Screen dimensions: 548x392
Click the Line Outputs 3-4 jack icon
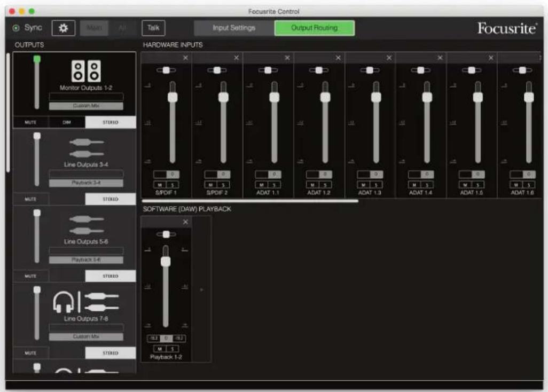[87, 148]
